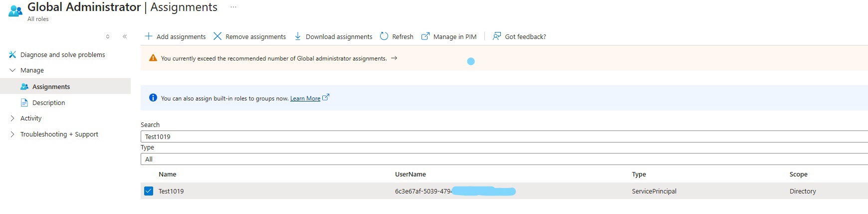868x214 pixels.
Task: Click Got feedback?
Action: coord(526,36)
